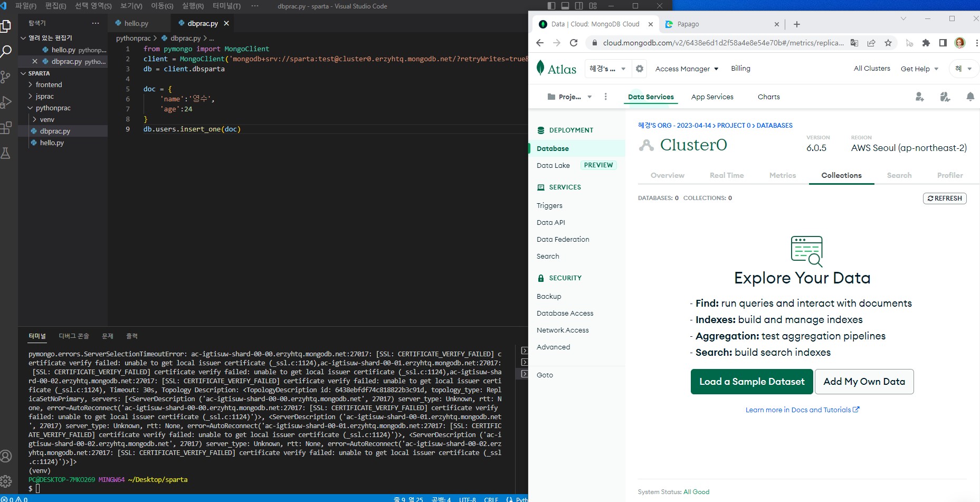Switch to the App Services tab in Atlas
Viewport: 980px width, 502px height.
coord(712,97)
